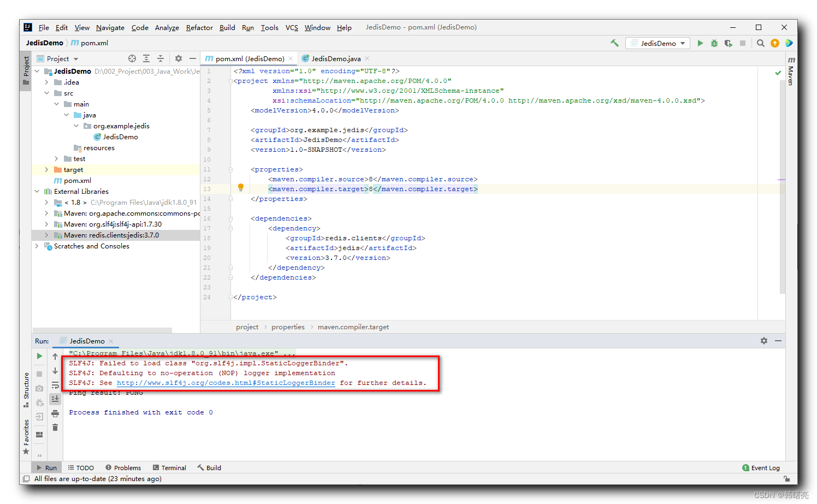
Task: Toggle scroll to end in console
Action: click(55, 399)
